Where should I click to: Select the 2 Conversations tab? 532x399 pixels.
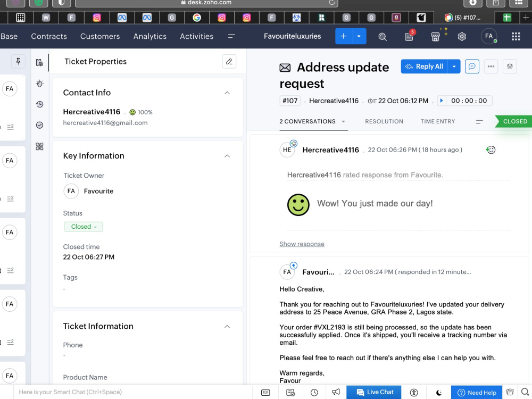click(307, 121)
